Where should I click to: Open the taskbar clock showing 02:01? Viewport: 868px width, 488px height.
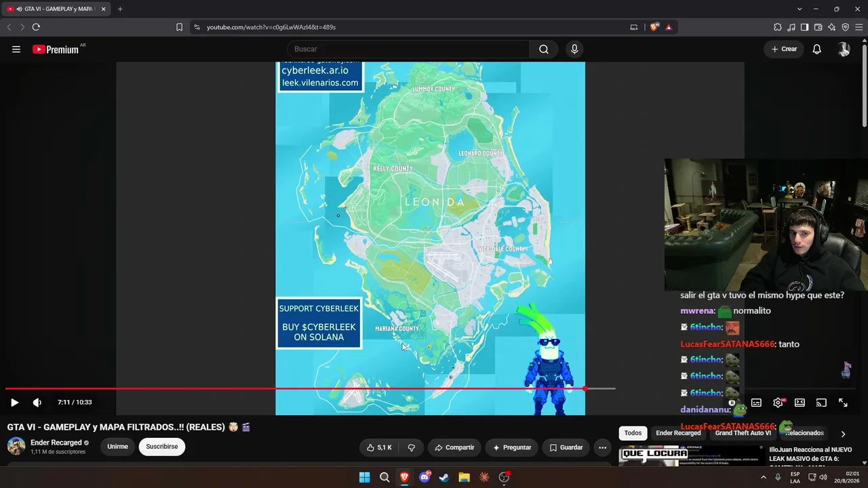pyautogui.click(x=846, y=477)
